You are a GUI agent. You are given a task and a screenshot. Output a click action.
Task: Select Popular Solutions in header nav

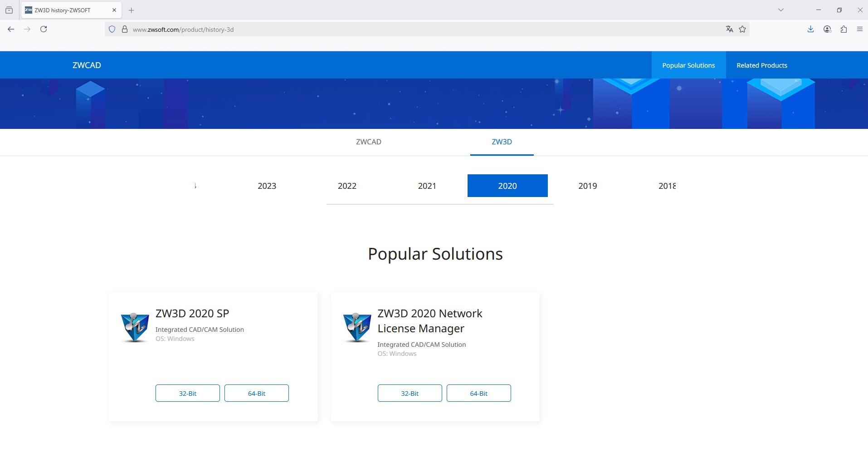(x=688, y=65)
